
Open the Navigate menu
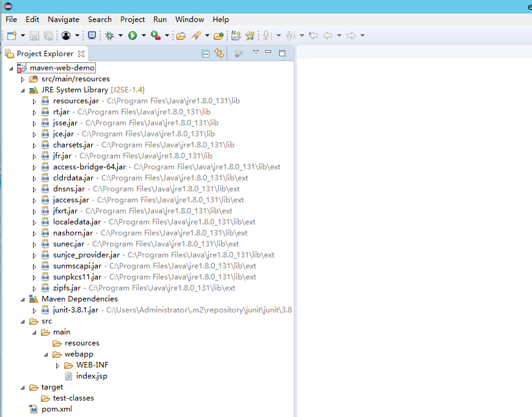coord(64,20)
